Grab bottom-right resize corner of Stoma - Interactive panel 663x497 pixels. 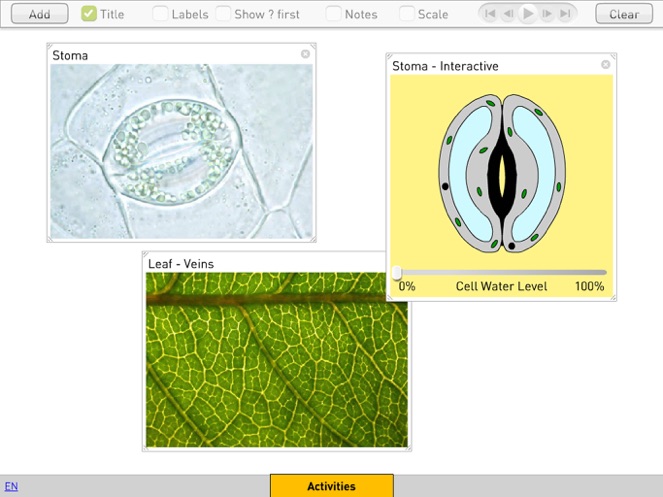[614, 298]
